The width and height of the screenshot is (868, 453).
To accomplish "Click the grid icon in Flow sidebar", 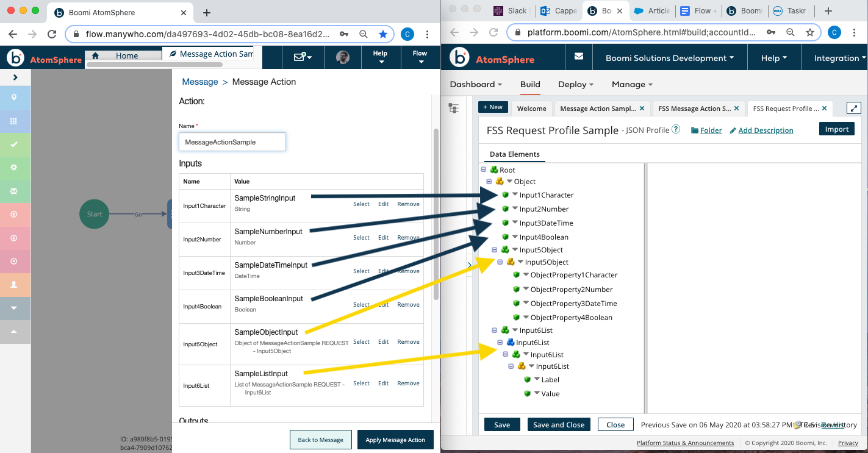I will (14, 121).
